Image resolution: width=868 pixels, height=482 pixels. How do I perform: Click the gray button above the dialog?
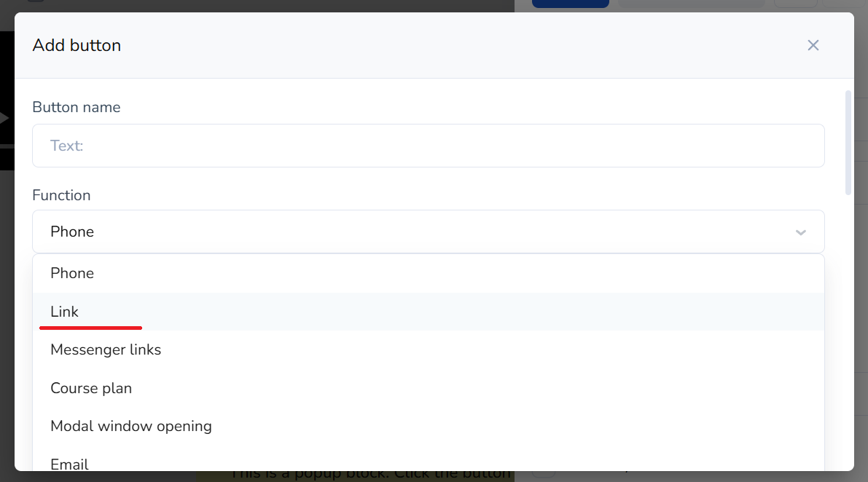click(691, 4)
